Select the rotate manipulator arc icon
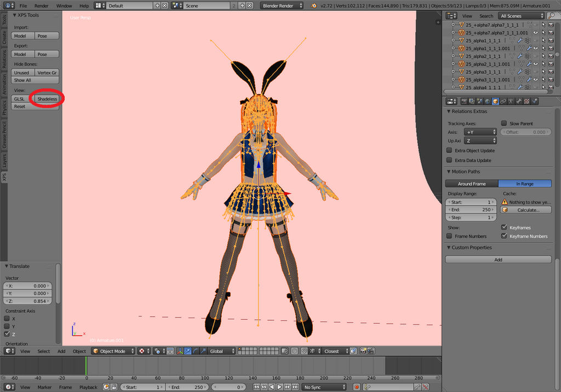Image resolution: width=561 pixels, height=392 pixels. click(x=196, y=351)
